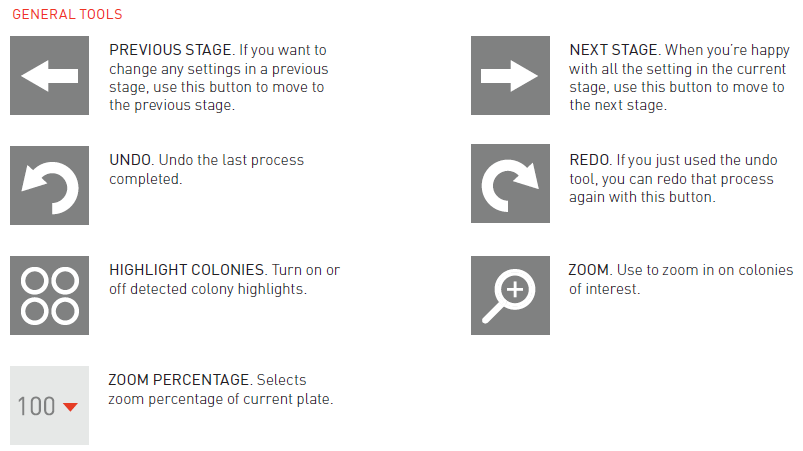
Task: Click the 100 zoom percentage value
Action: click(36, 406)
